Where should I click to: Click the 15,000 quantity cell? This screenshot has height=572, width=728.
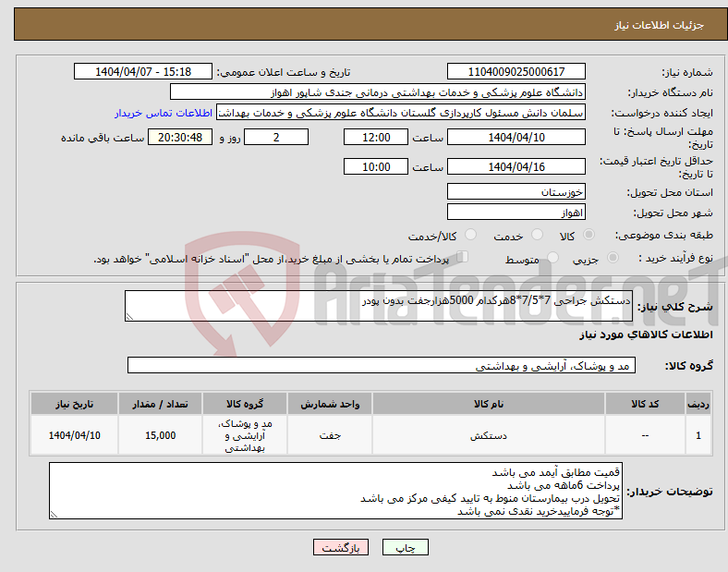coord(160,435)
